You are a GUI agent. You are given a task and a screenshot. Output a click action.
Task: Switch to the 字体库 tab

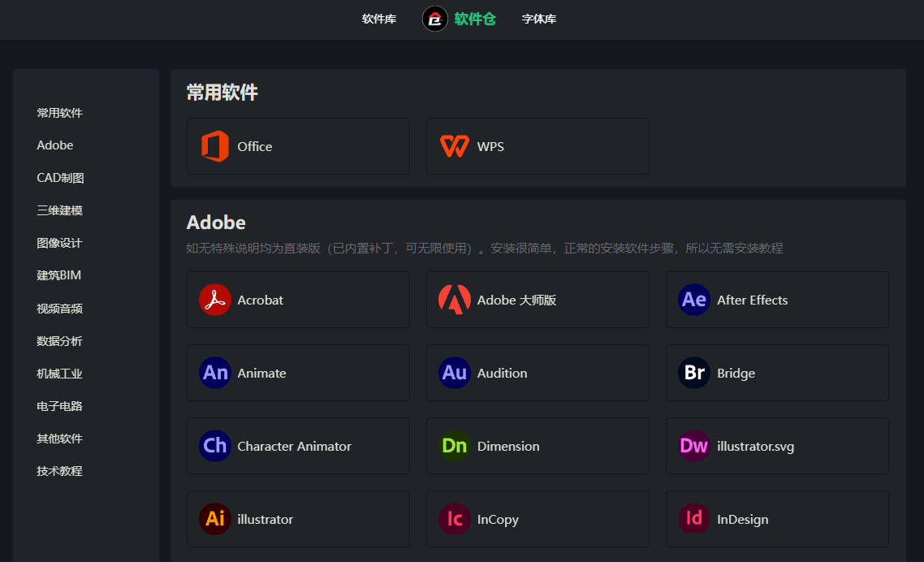tap(538, 19)
